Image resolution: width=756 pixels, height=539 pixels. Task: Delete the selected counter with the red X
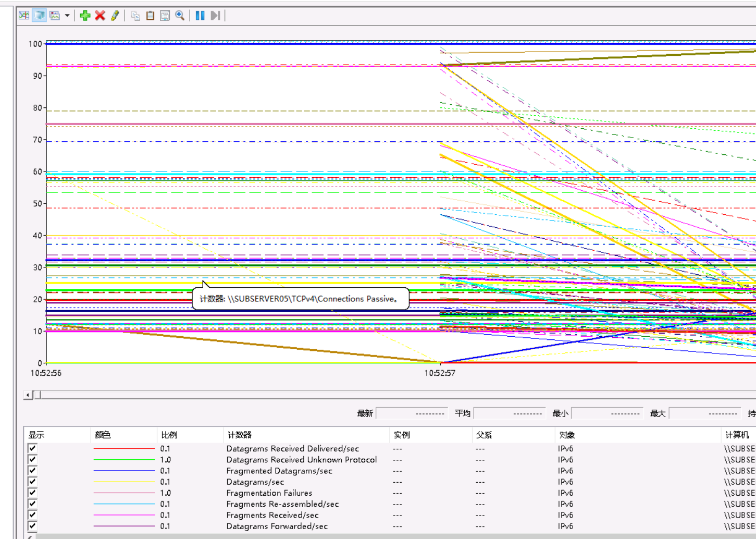pos(99,15)
